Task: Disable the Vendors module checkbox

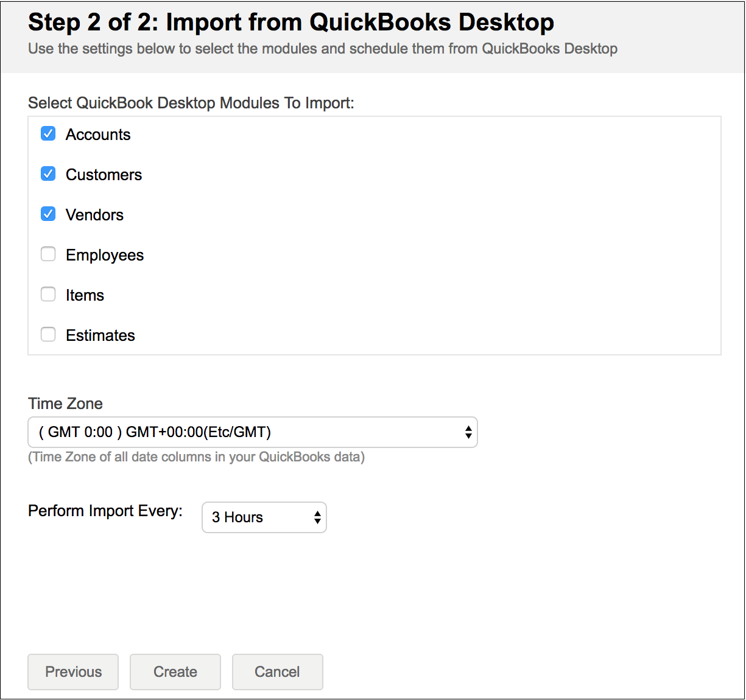Action: 48,214
